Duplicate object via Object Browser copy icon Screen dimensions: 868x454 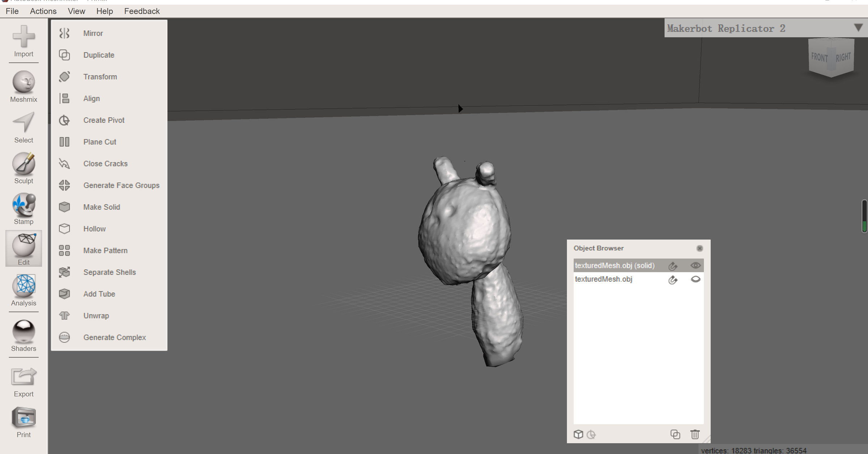tap(675, 434)
